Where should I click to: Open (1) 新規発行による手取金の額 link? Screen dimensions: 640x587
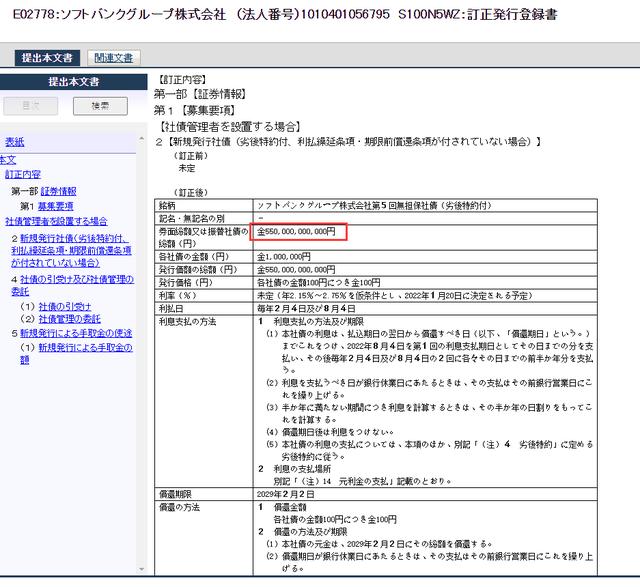click(76, 354)
